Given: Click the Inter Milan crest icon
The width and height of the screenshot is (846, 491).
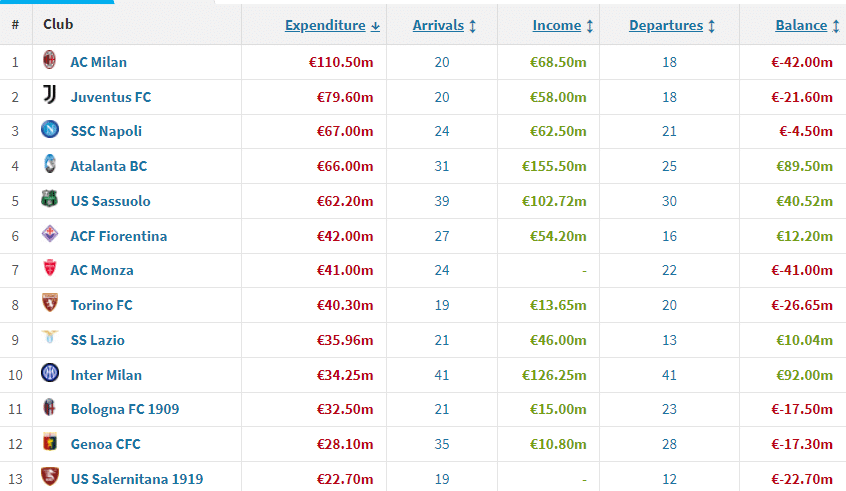Looking at the screenshot, I should click(x=49, y=374).
